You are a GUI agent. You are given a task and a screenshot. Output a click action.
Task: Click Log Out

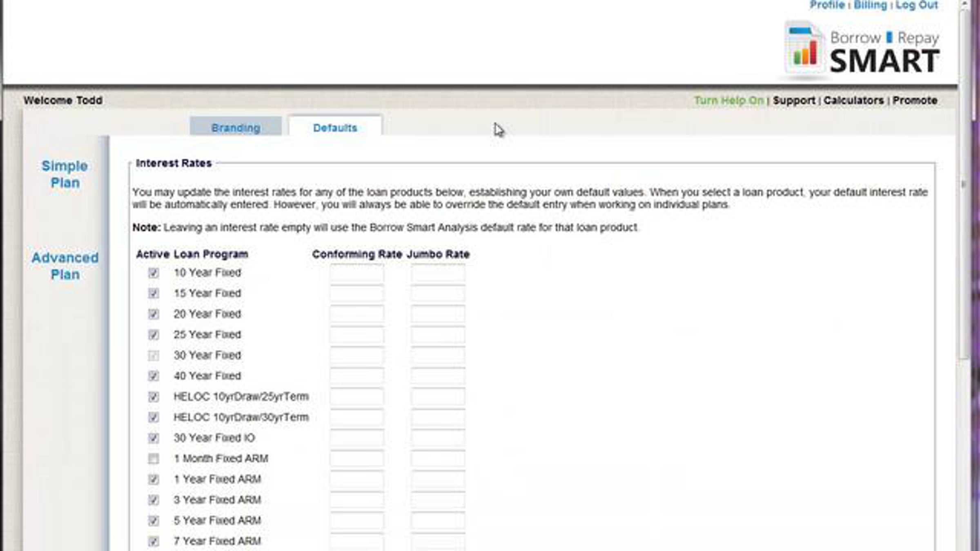(x=917, y=5)
